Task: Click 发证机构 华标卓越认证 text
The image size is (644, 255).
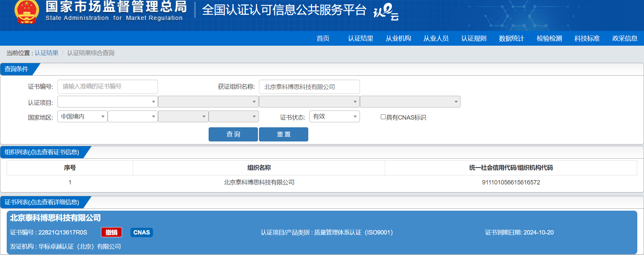Action: (65, 247)
